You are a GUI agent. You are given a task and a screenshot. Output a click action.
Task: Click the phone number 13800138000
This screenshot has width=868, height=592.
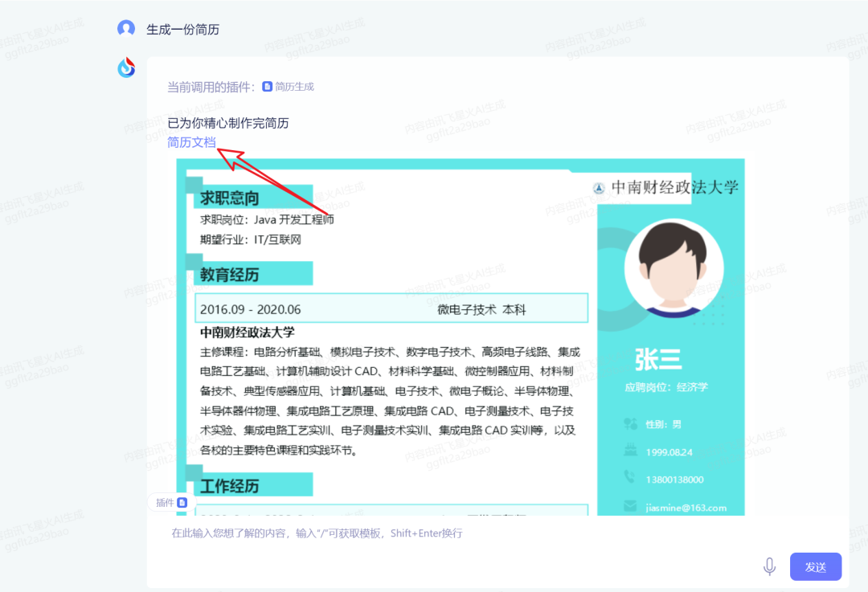675,480
